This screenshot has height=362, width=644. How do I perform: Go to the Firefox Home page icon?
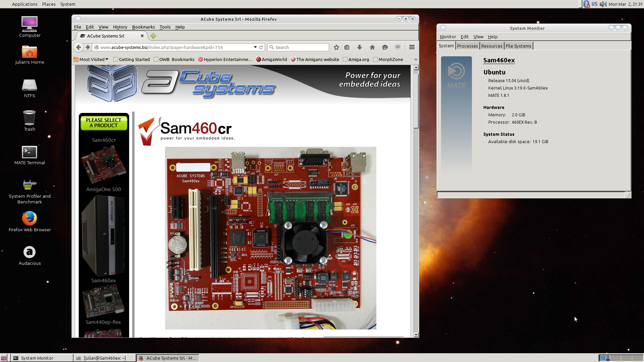372,47
